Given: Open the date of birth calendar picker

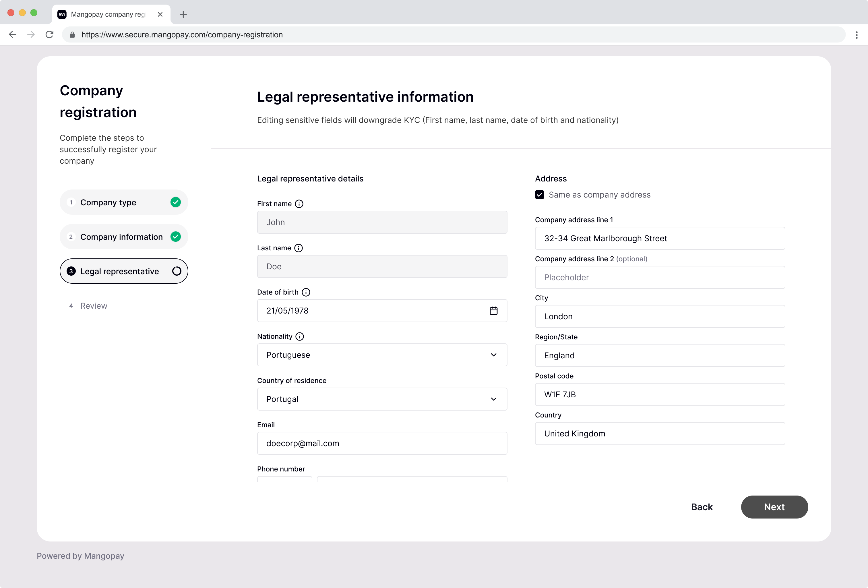Looking at the screenshot, I should coord(493,311).
